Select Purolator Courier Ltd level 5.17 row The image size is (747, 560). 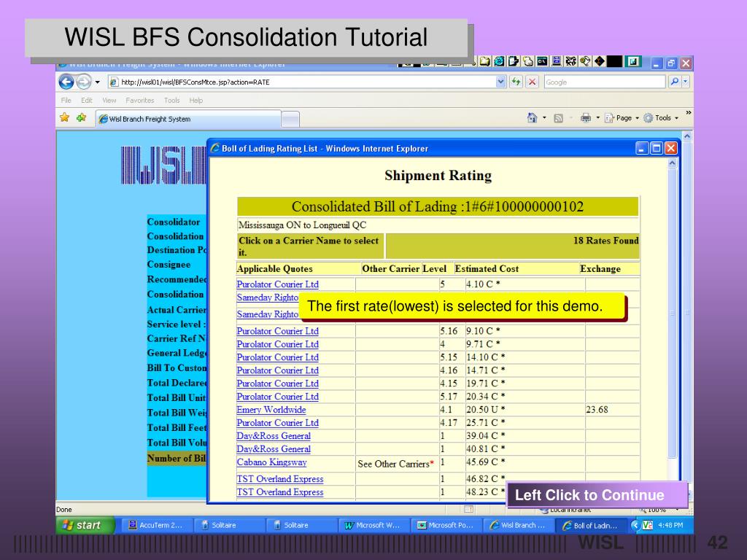277,397
